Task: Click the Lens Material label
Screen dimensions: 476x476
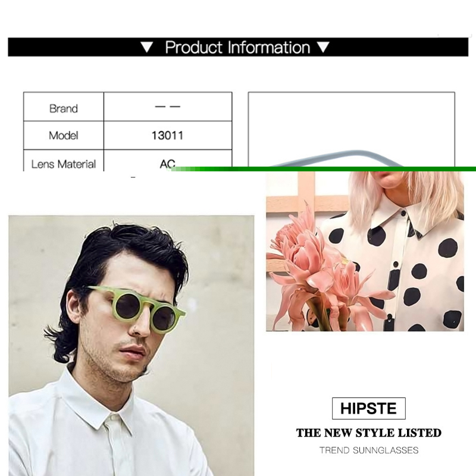Action: 64,164
